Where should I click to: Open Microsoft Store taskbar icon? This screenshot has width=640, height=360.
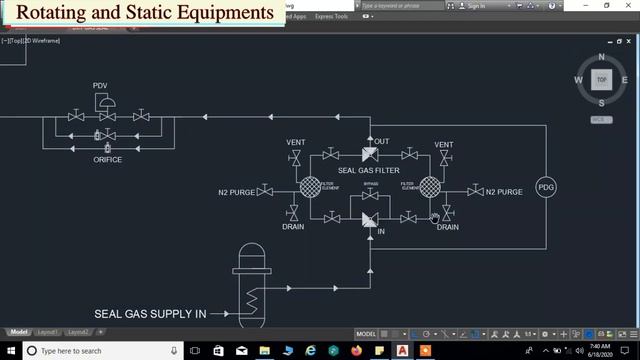[218, 351]
